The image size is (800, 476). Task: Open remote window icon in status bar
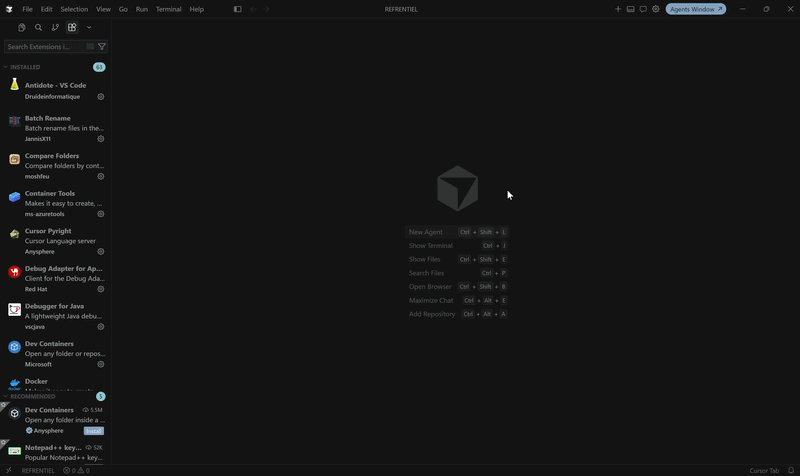click(9, 470)
